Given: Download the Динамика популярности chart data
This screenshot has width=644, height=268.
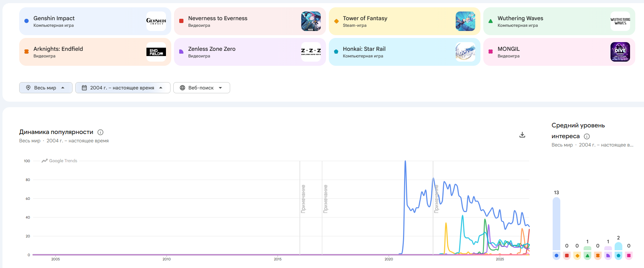Looking at the screenshot, I should coord(522,135).
